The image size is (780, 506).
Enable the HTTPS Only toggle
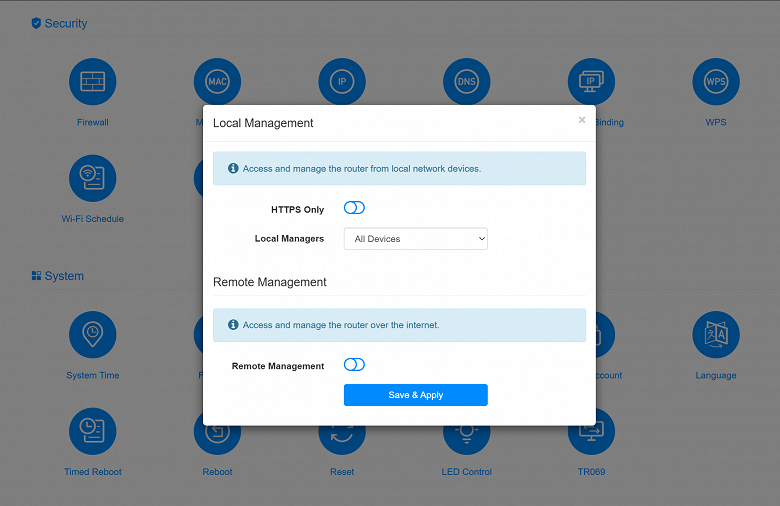[x=354, y=208]
